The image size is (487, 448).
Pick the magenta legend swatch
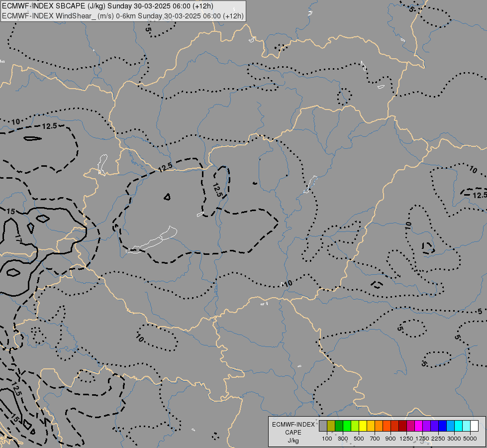(x=419, y=426)
